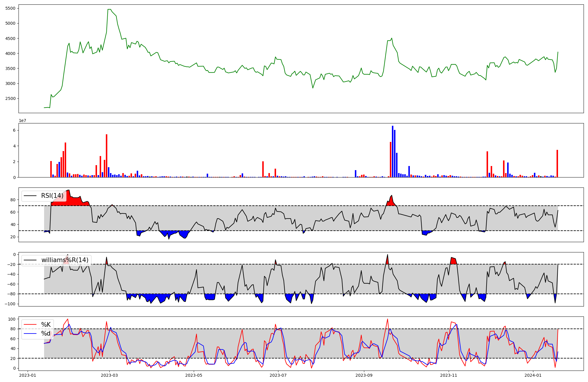Click the 4500 price axis label
This screenshot has width=588, height=382.
click(11, 38)
